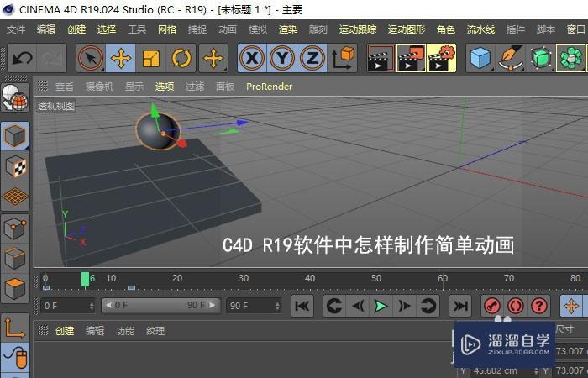The image size is (588, 378).
Task: Open the 编辑 menu in main menu bar
Action: tap(46, 29)
